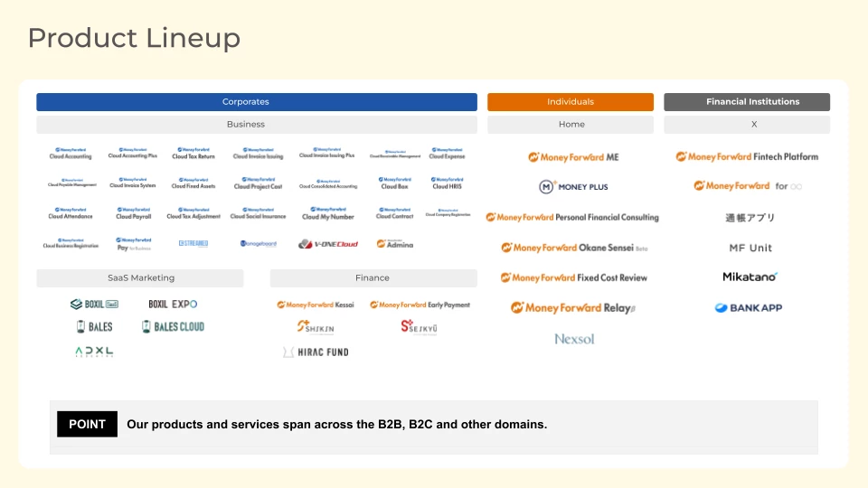The height and width of the screenshot is (488, 868).
Task: Select the BOXIL EXPO logo
Action: tap(173, 304)
